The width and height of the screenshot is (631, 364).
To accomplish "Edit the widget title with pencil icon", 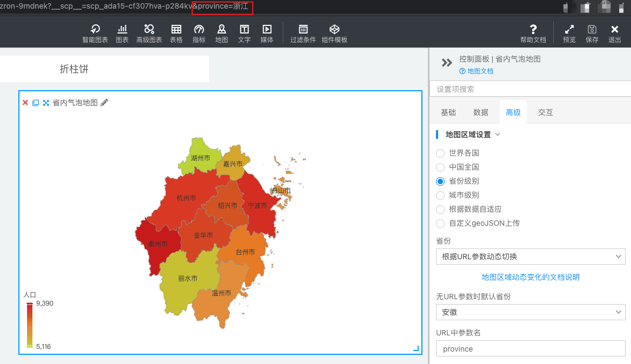I will 104,103.
